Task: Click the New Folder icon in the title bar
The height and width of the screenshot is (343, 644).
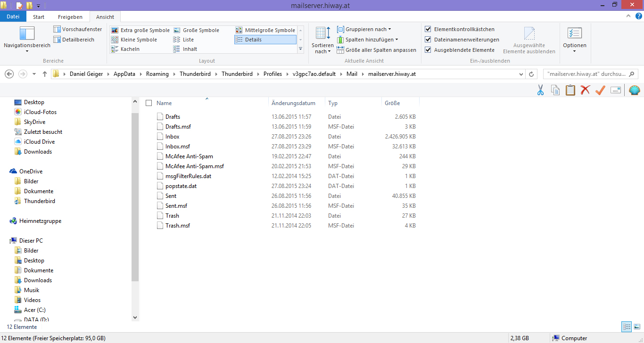Action: coord(29,5)
